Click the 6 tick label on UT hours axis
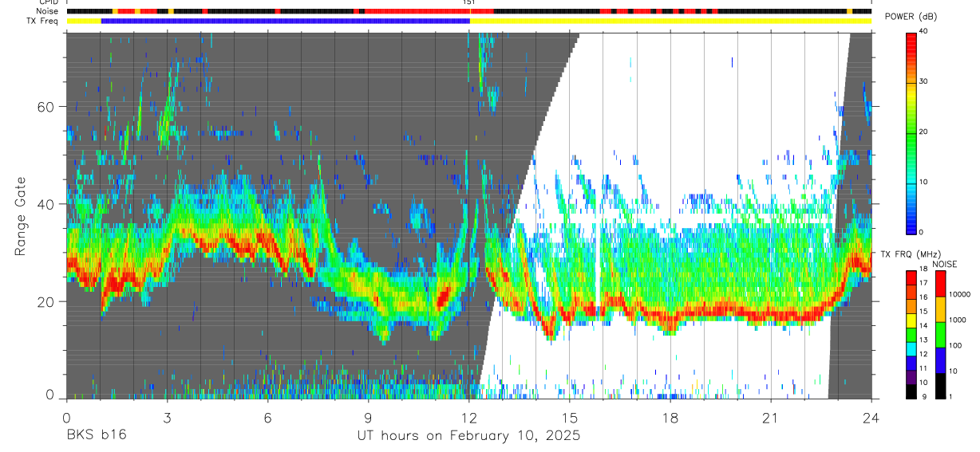Image resolution: width=980 pixels, height=452 pixels. (267, 418)
